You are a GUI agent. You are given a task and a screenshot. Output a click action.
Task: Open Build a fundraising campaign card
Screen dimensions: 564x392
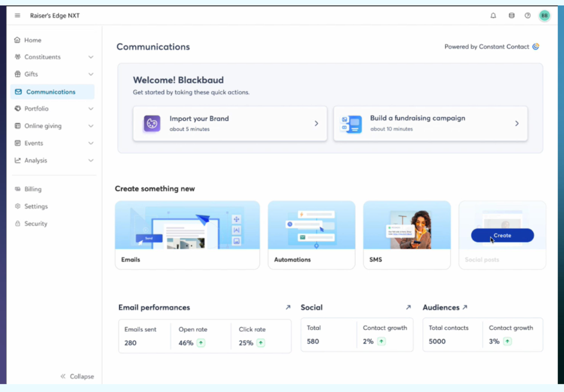click(x=430, y=124)
